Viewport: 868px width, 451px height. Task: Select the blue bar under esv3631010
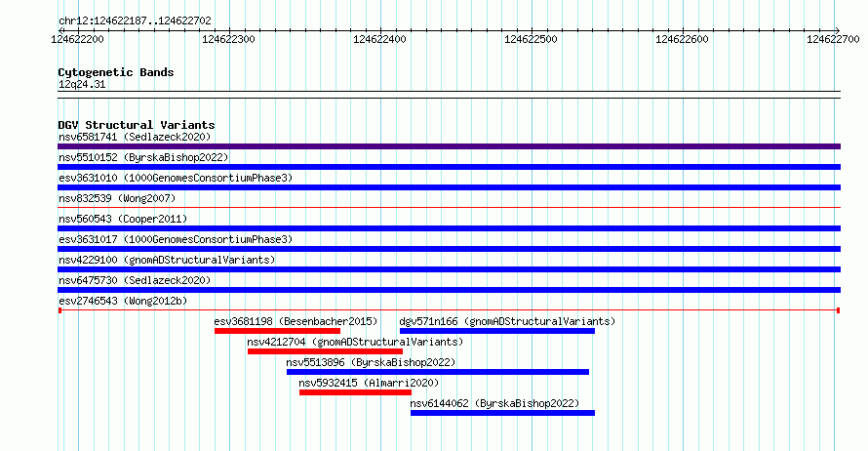(449, 187)
